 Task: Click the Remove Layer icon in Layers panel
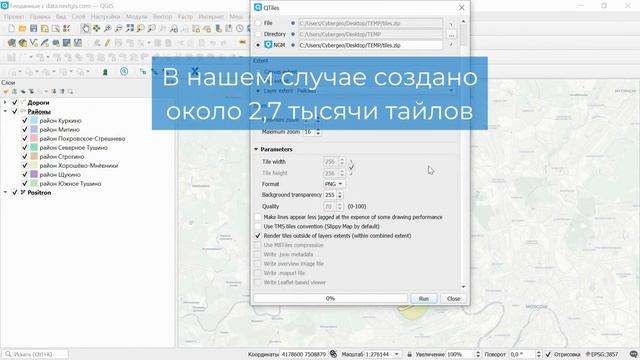[70, 91]
